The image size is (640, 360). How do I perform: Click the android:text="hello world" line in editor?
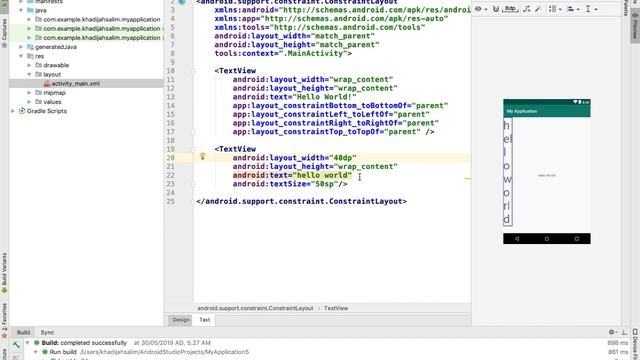[x=292, y=175]
